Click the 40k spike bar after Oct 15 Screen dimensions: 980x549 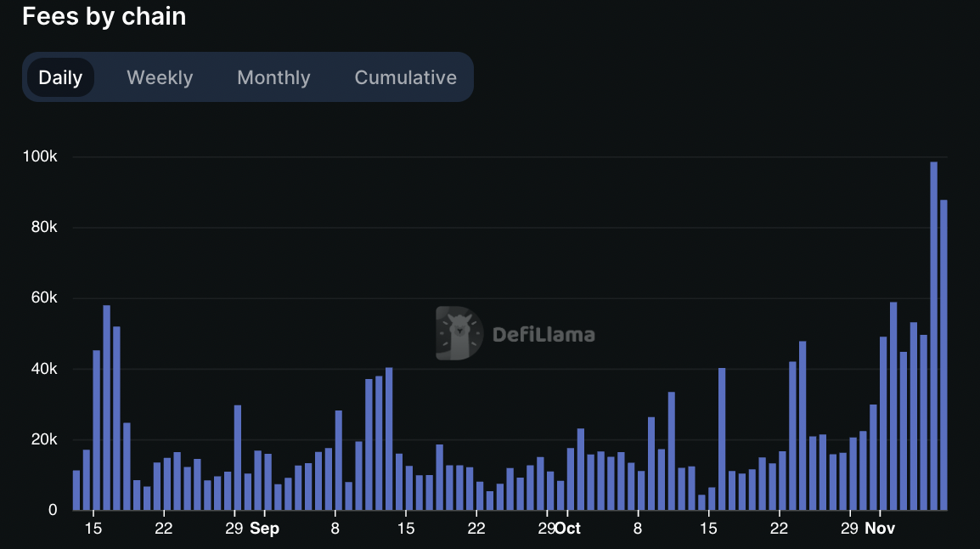click(722, 439)
